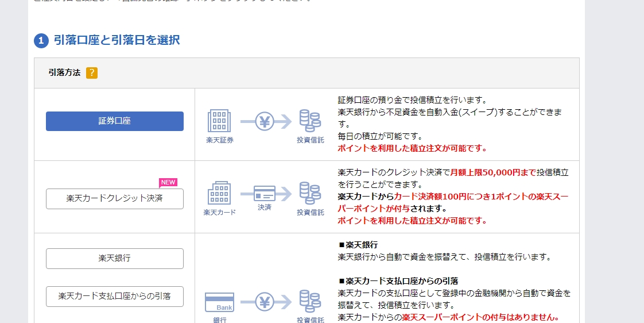644x323 pixels.
Task: Click red text 楽天スーパーポイントの付与はありません。
Action: click(x=481, y=317)
